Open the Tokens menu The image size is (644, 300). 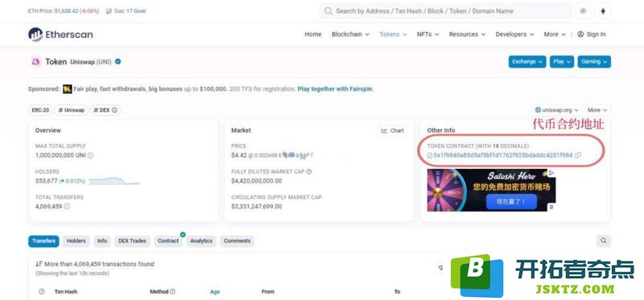coord(393,35)
